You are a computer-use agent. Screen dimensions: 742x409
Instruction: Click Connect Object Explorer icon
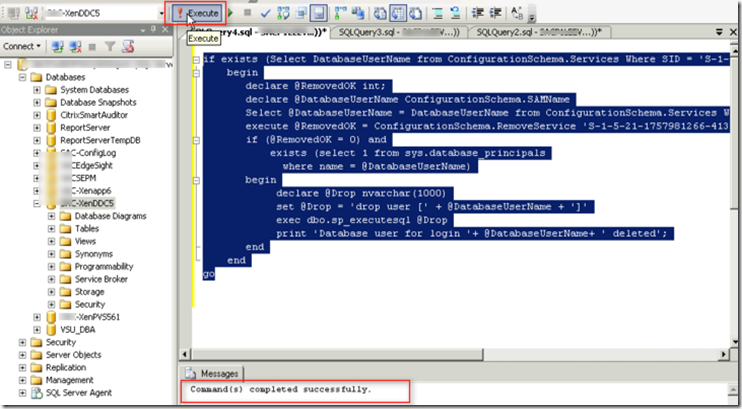click(x=58, y=46)
